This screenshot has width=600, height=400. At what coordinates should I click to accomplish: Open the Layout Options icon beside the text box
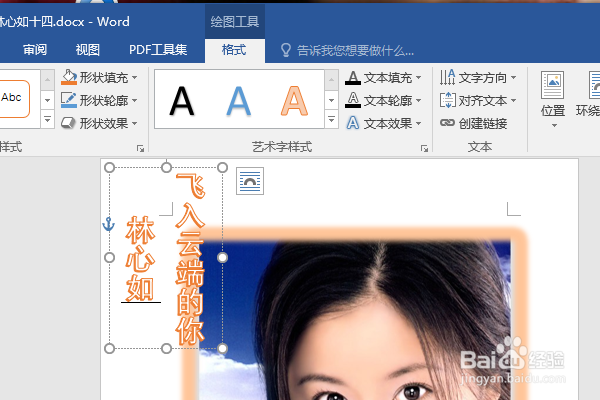coord(250,181)
